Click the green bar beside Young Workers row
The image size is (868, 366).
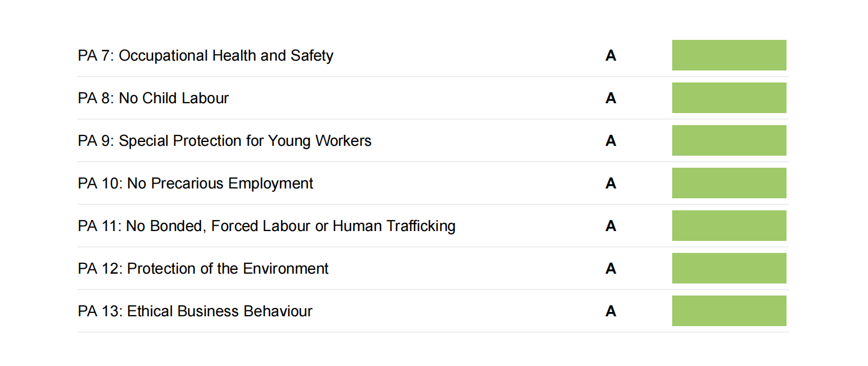click(x=729, y=140)
